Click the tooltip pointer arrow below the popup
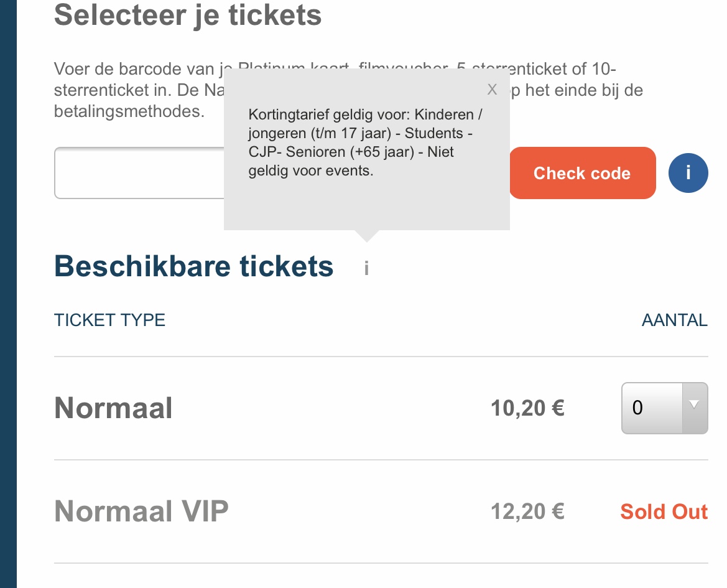Image resolution: width=727 pixels, height=588 pixels. 367,236
